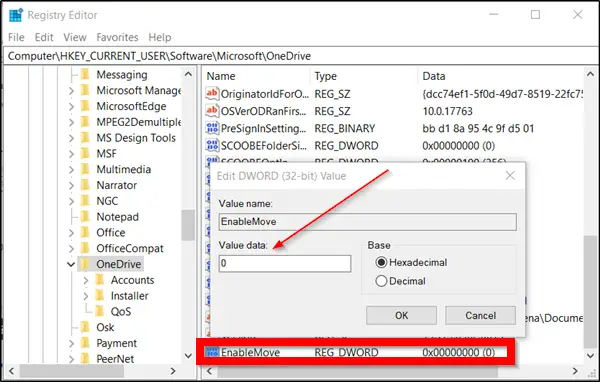Screen dimensions: 600x382
Task: Click the OfficeCompat folder icon
Action: 85,248
